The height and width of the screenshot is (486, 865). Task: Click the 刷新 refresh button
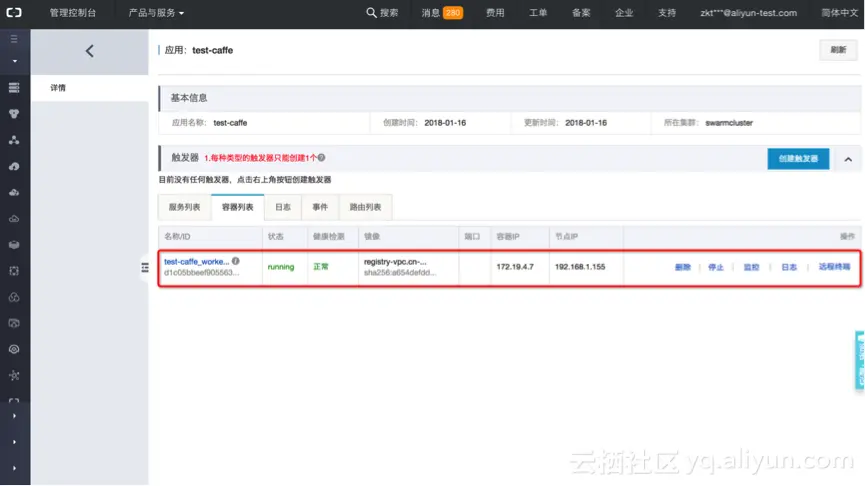[838, 50]
